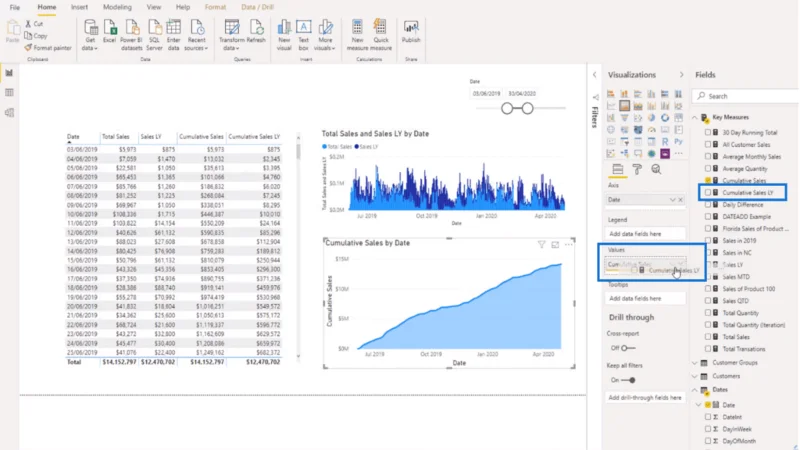Open More options on Cumulative Sales chart
This screenshot has width=800, height=450.
[x=568, y=245]
